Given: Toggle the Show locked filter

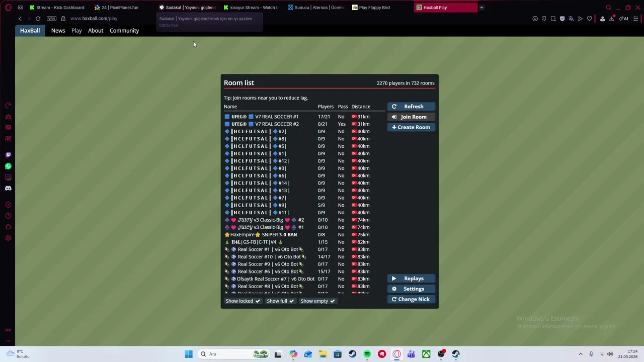Looking at the screenshot, I should [243, 301].
